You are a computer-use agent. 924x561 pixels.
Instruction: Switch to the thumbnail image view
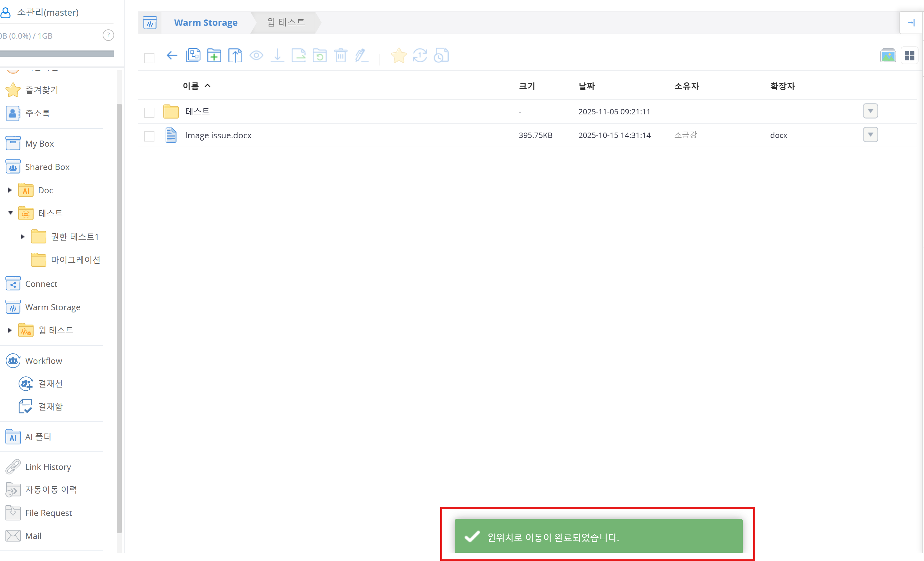coord(888,56)
